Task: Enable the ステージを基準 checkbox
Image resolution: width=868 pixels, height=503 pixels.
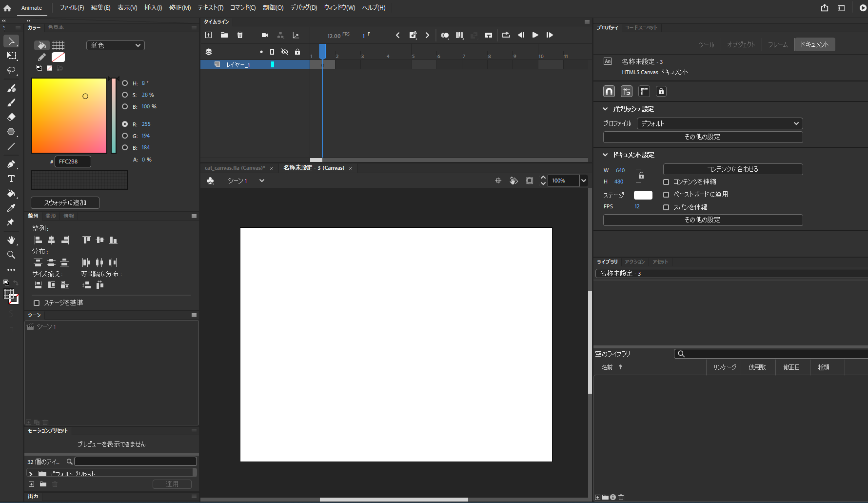Action: [37, 303]
